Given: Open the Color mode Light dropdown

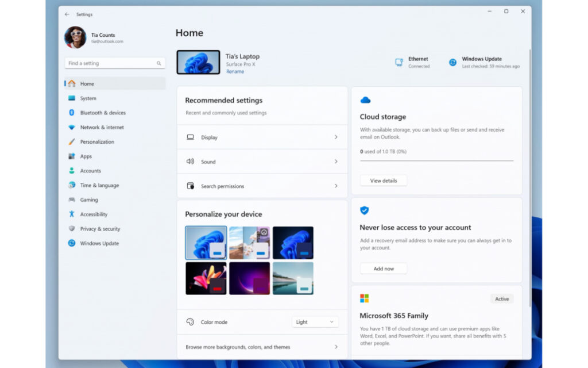Looking at the screenshot, I should 315,322.
